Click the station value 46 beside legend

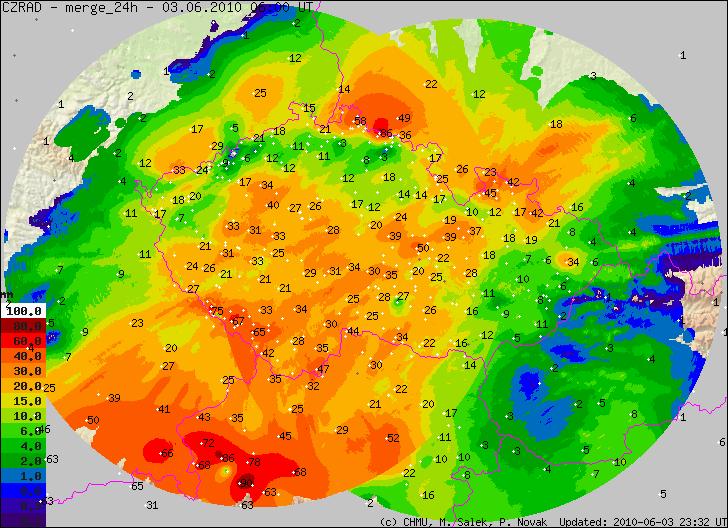click(45, 429)
